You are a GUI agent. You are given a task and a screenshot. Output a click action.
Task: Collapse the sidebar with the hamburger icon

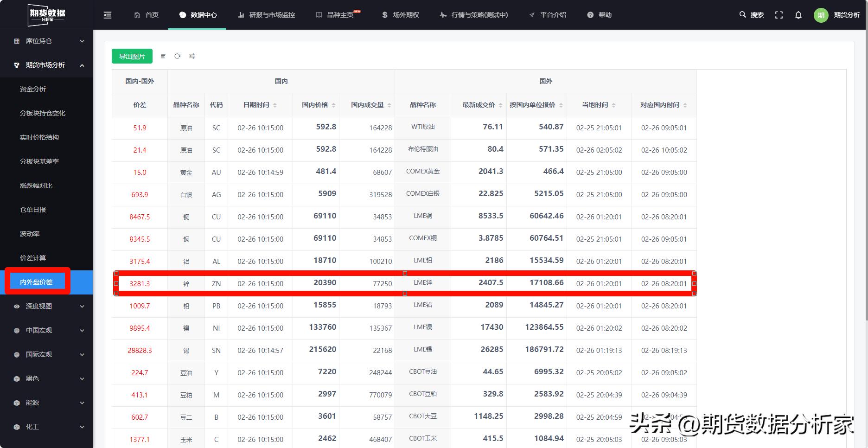click(x=108, y=15)
